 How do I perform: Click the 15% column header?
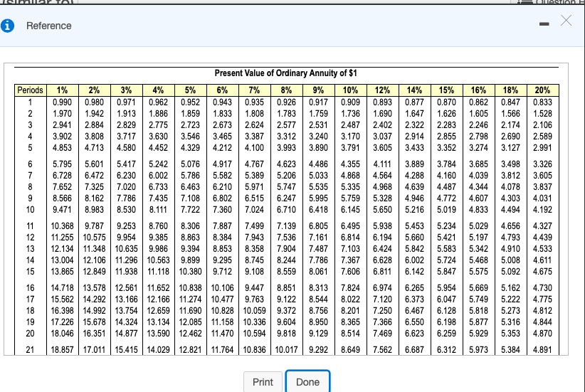(447, 90)
